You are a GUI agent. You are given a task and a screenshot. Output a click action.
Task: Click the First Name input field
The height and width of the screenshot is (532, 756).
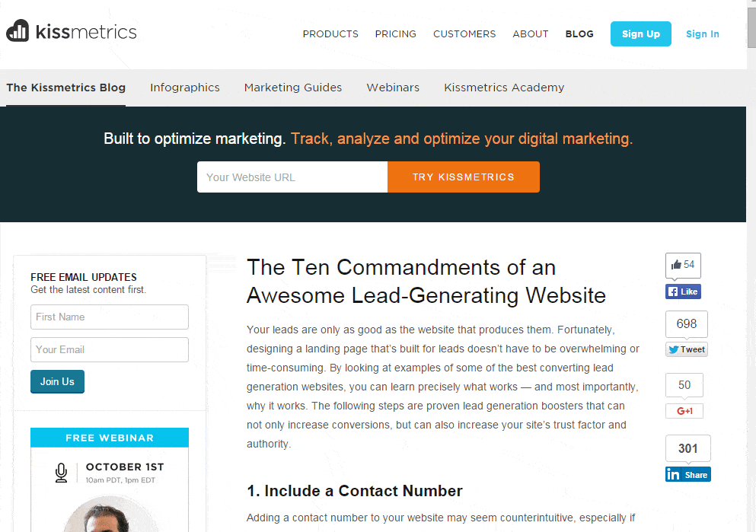coord(110,317)
